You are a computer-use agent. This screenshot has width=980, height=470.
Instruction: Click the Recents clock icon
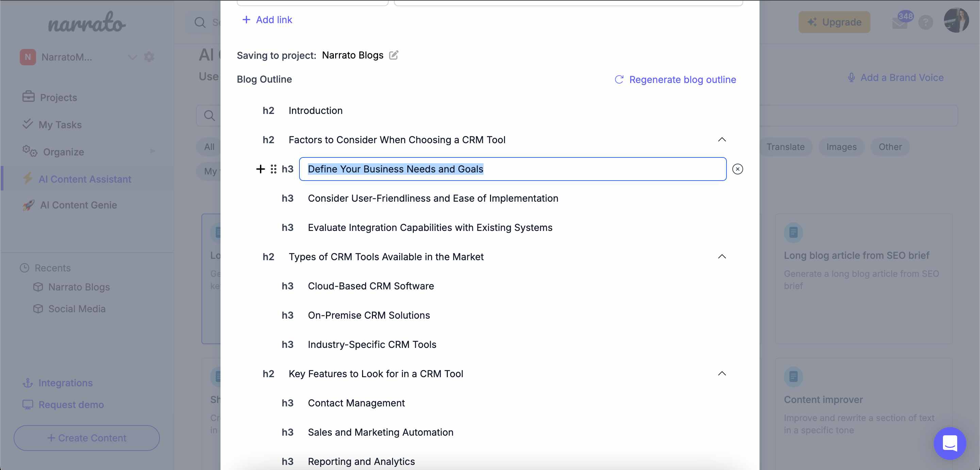[24, 268]
